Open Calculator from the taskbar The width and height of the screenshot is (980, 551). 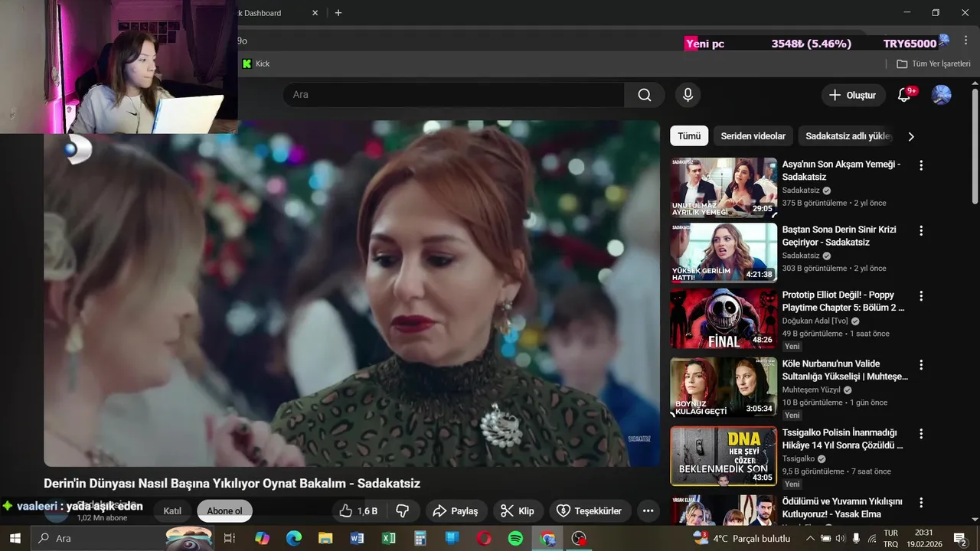(x=420, y=538)
